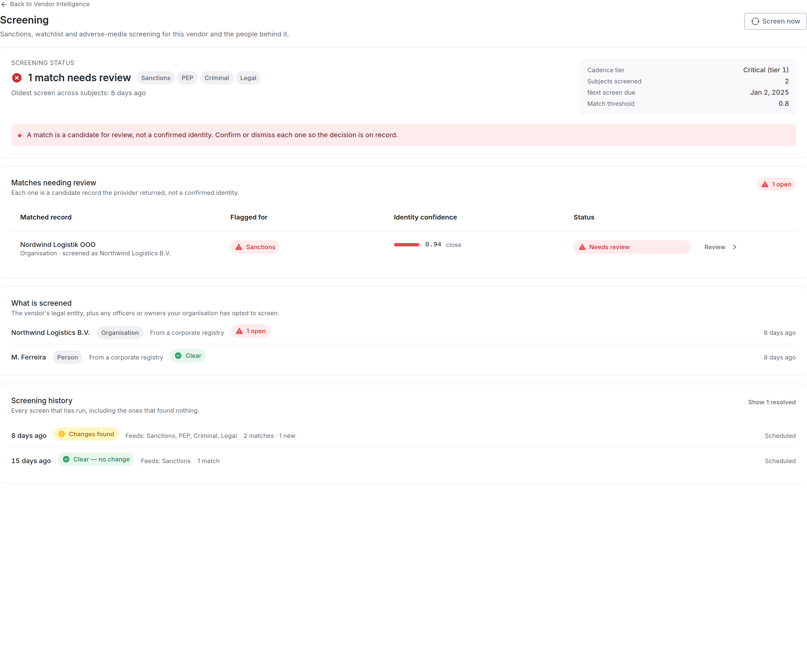
Task: Click the back arrow icon beside Vendor Intelligence
Action: point(4,4)
